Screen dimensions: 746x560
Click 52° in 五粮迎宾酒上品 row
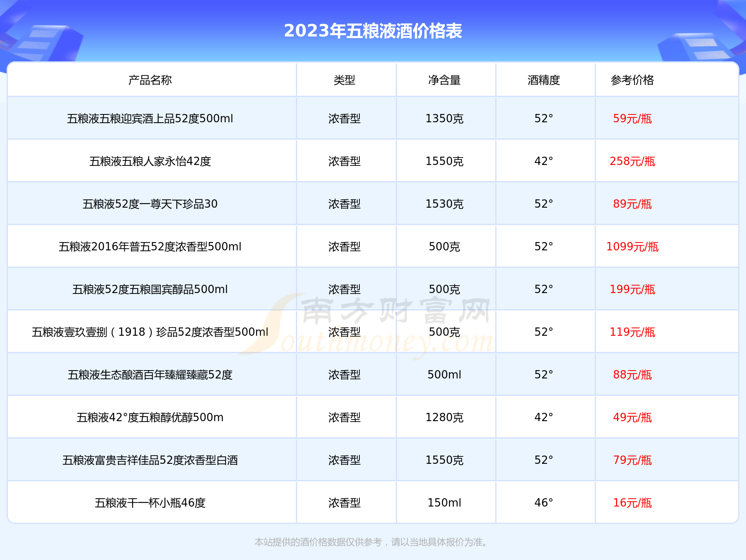point(544,119)
